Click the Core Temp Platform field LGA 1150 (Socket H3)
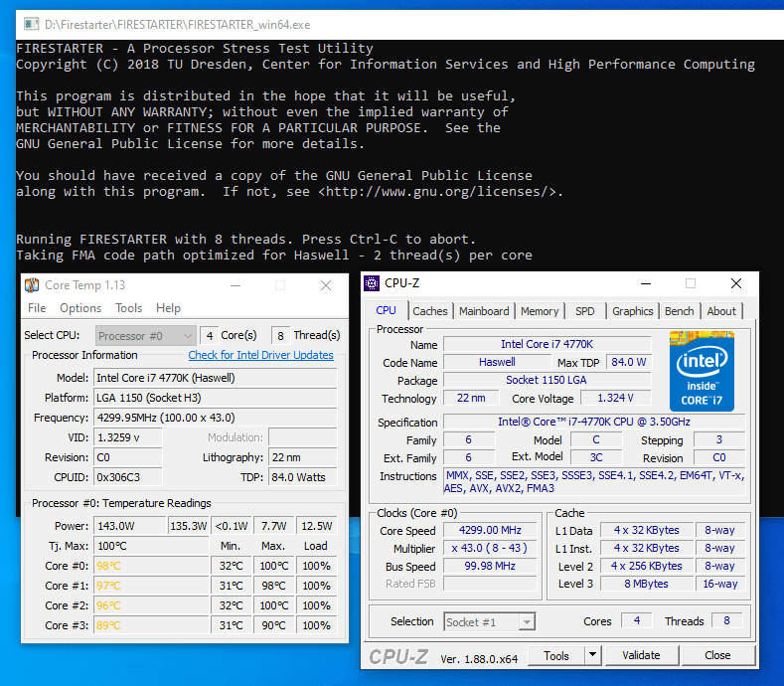The image size is (784, 686). click(216, 398)
